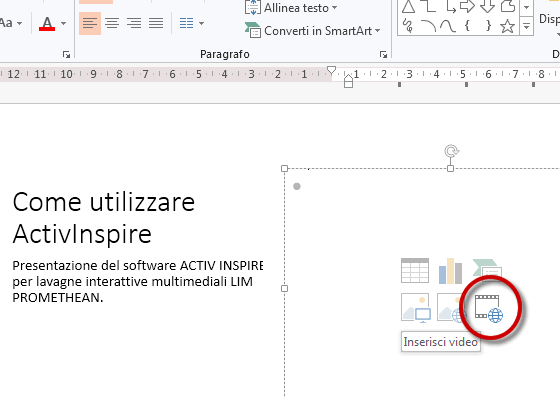560x400 pixels.
Task: Select the elbow connector shape
Action: point(428,6)
